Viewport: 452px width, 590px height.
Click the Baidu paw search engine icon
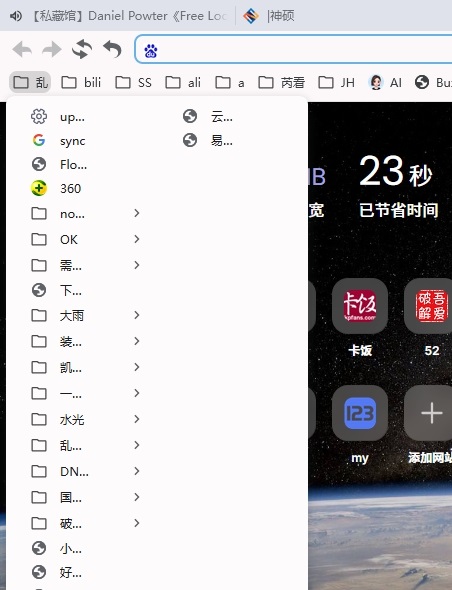point(151,51)
